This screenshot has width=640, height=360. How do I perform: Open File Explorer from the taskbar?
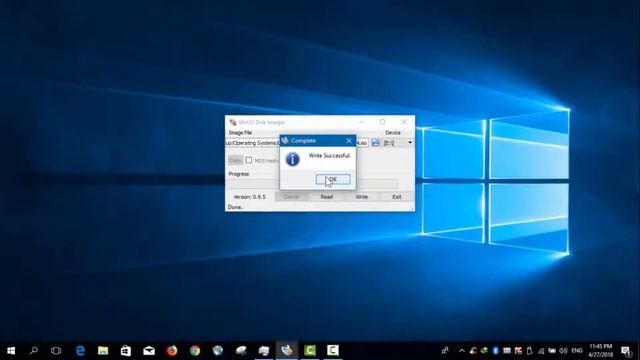click(x=103, y=351)
